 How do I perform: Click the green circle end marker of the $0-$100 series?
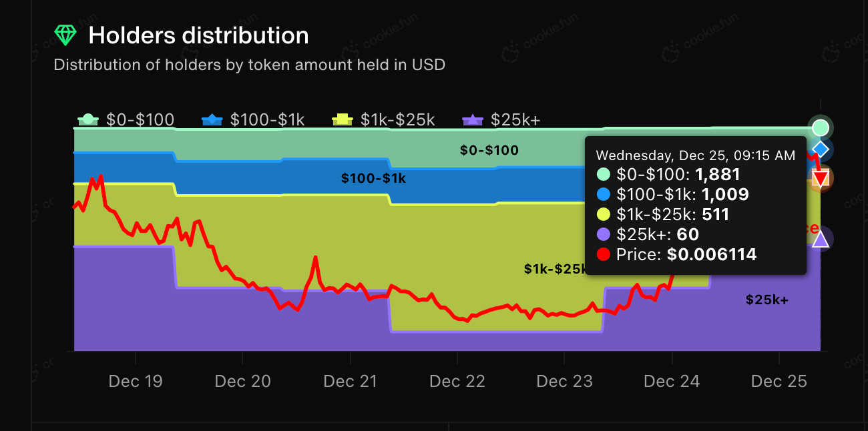coord(820,127)
